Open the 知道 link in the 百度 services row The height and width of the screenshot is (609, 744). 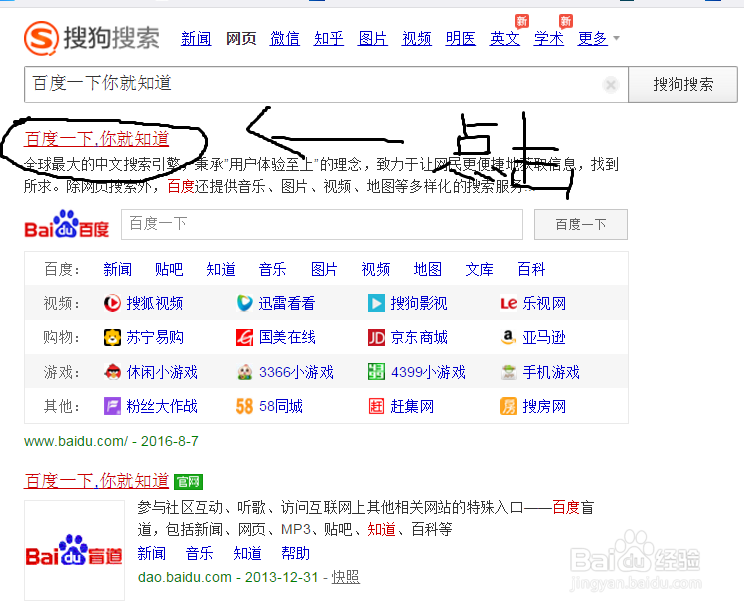click(221, 269)
